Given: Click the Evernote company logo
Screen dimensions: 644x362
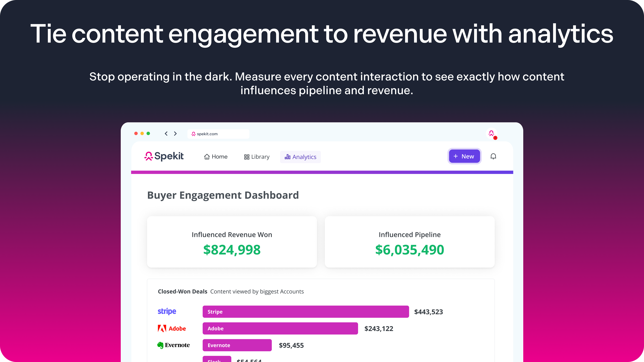Looking at the screenshot, I should [174, 345].
